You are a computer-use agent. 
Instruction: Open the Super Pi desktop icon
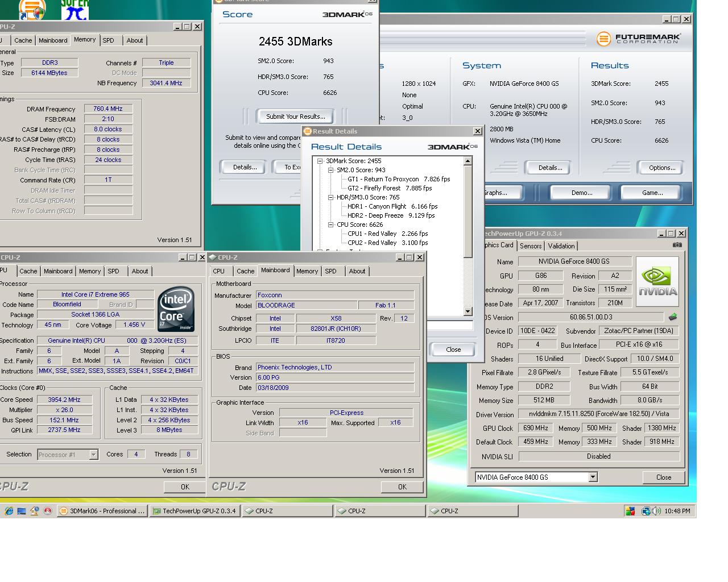[75, 9]
